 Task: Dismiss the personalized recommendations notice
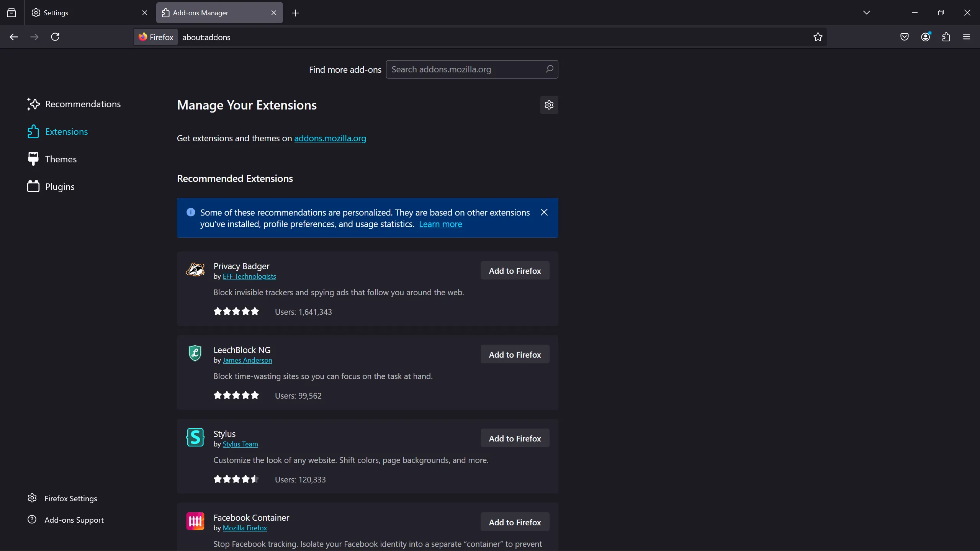[x=544, y=212]
